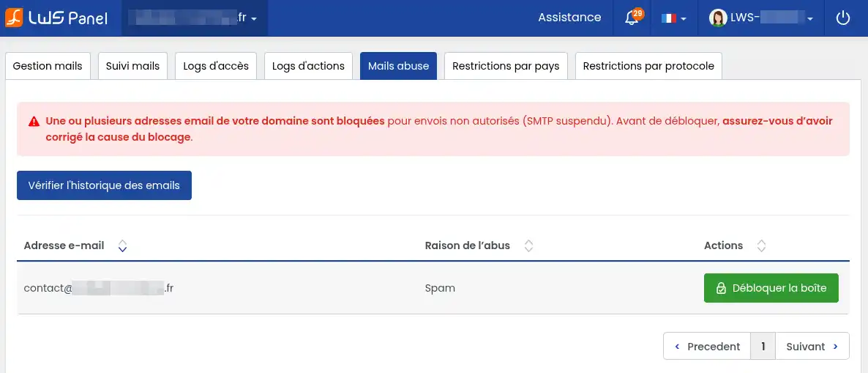
Task: Click Débloquer la boîte button
Action: 771,288
